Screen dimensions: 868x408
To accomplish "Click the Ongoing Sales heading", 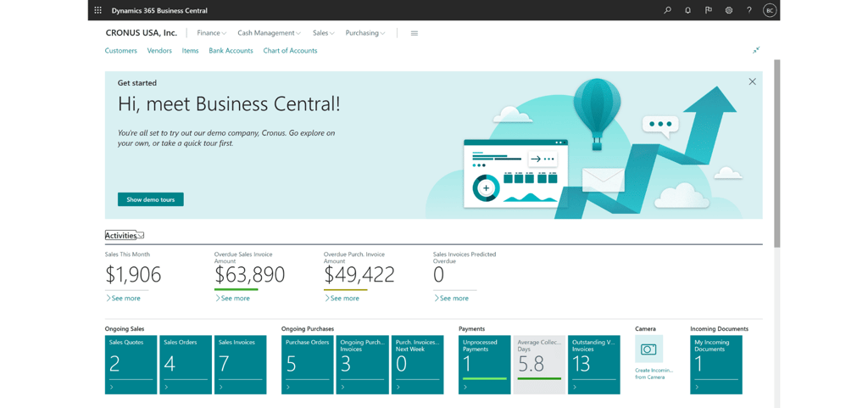I will click(125, 328).
